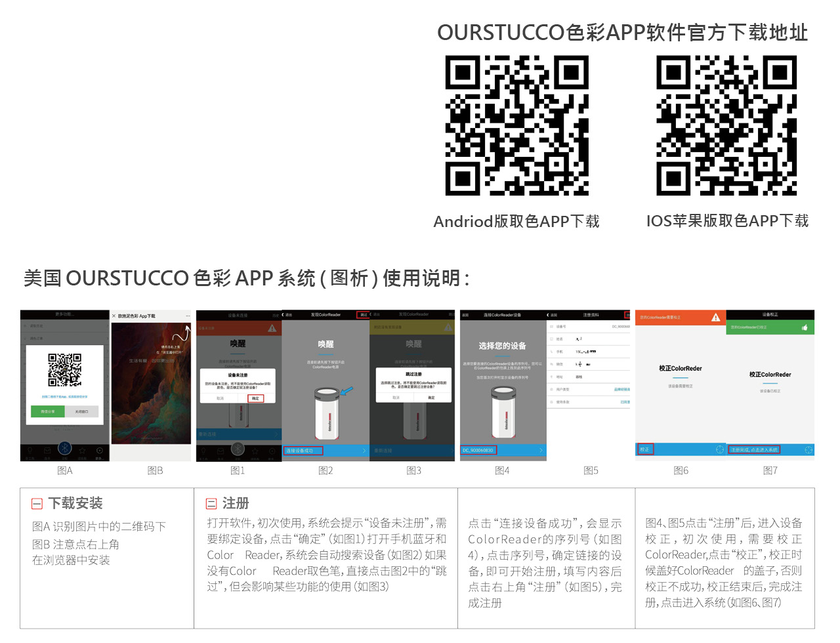This screenshot has width=840, height=643.
Task: Click the 下载安装 section heading icon
Action: [37, 504]
